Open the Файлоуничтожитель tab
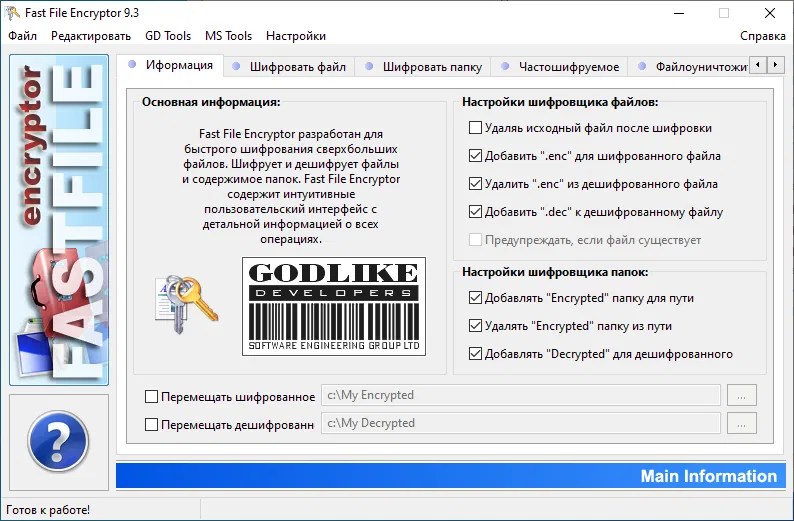Viewport: 794px width, 521px height. (689, 67)
